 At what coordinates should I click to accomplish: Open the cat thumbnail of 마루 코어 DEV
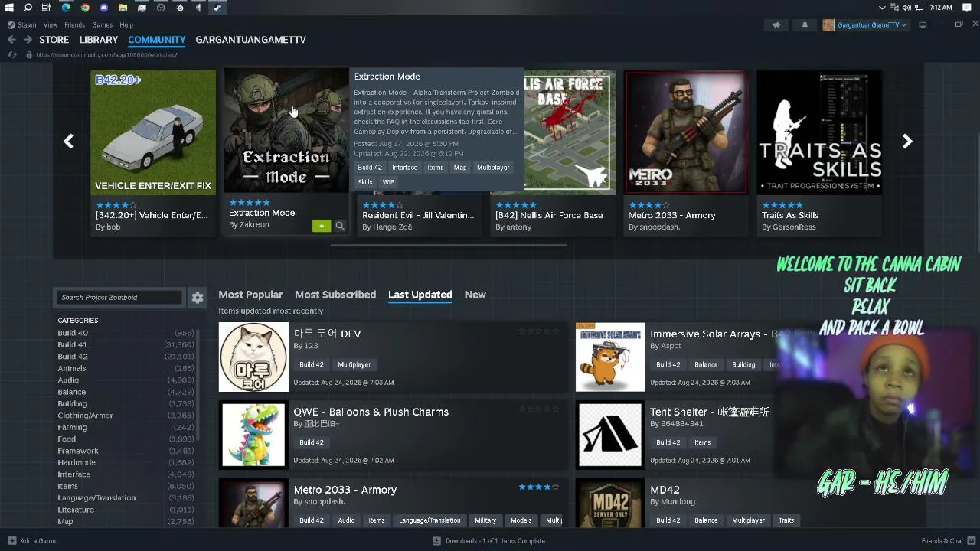point(253,357)
